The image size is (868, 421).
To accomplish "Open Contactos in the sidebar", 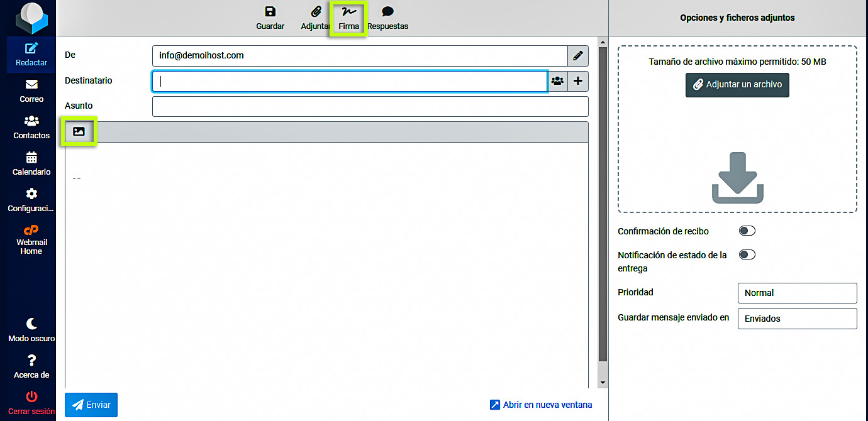I will tap(31, 128).
